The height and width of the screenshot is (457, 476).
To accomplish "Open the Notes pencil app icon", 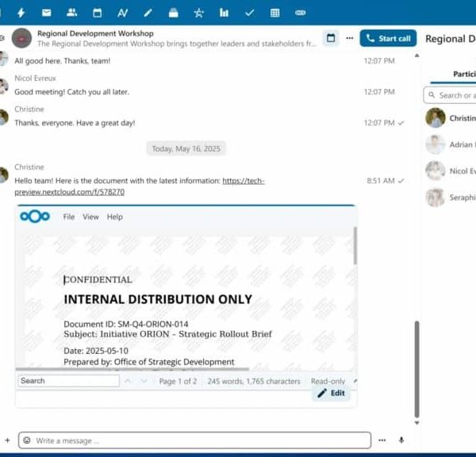I will pyautogui.click(x=148, y=13).
